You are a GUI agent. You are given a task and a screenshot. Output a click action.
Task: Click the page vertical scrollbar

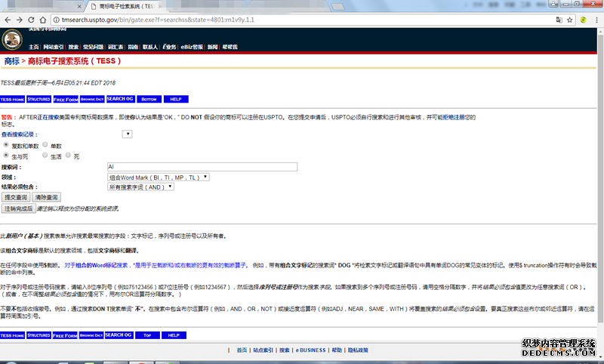pos(600,177)
